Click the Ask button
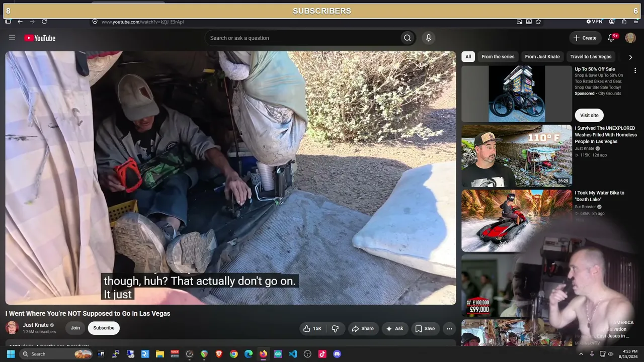644x362 pixels. point(394,329)
